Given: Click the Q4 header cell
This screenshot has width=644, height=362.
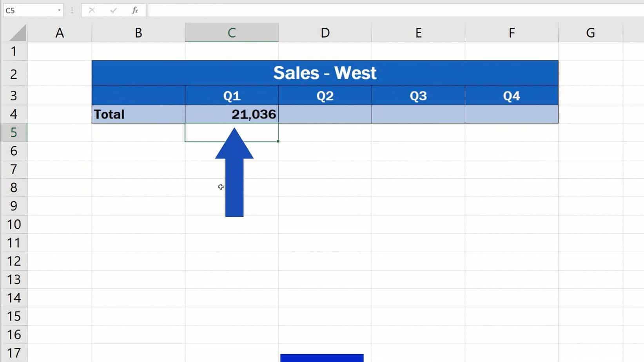Looking at the screenshot, I should (x=512, y=95).
